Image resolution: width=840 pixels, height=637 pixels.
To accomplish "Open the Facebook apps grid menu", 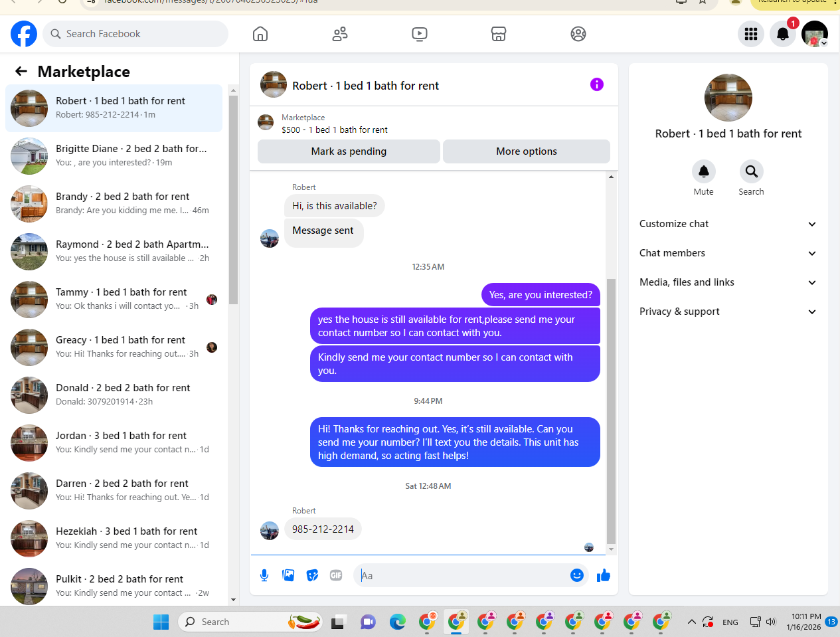I will point(751,34).
